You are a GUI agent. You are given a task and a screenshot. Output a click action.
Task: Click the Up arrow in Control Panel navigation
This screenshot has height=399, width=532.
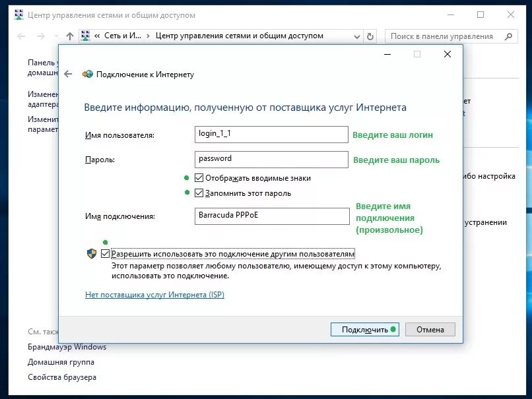(70, 36)
